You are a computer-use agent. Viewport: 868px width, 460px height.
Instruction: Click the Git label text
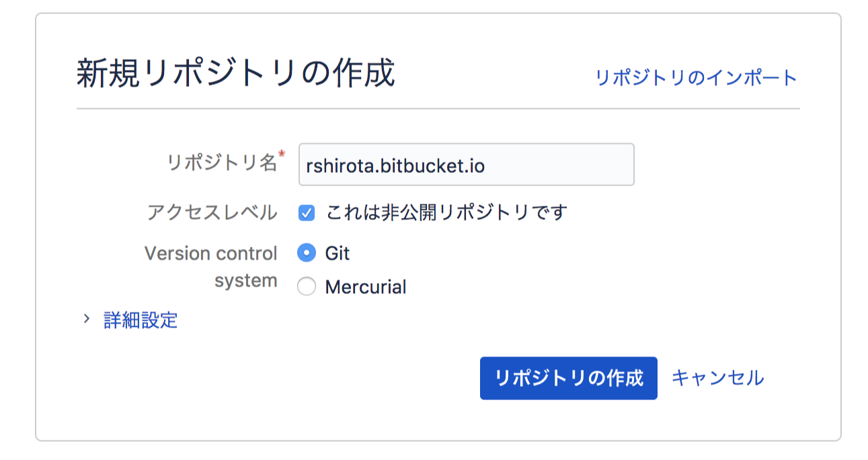point(338,254)
